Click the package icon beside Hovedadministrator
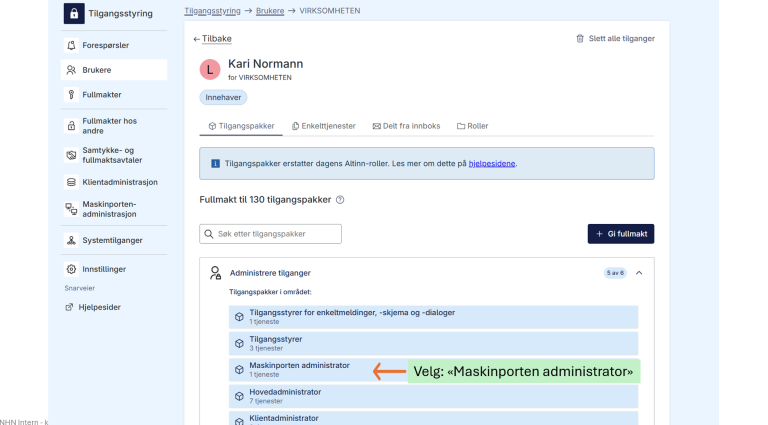 pos(239,396)
